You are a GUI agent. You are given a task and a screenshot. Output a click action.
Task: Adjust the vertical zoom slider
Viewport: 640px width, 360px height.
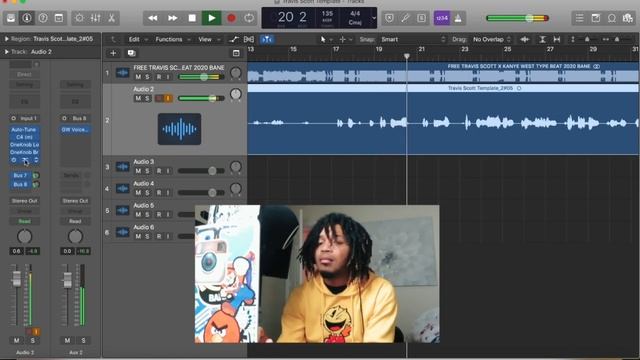click(x=587, y=40)
